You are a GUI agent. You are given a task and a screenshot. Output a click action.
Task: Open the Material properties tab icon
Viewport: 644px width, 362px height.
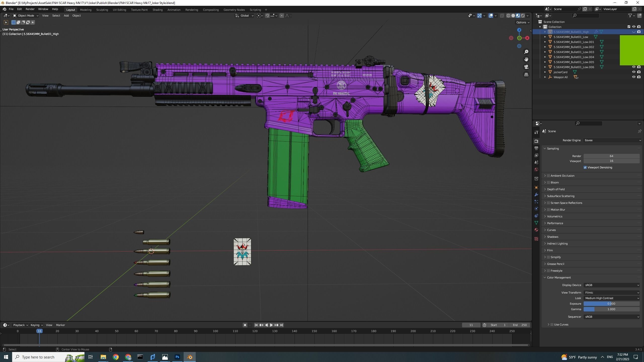(536, 230)
